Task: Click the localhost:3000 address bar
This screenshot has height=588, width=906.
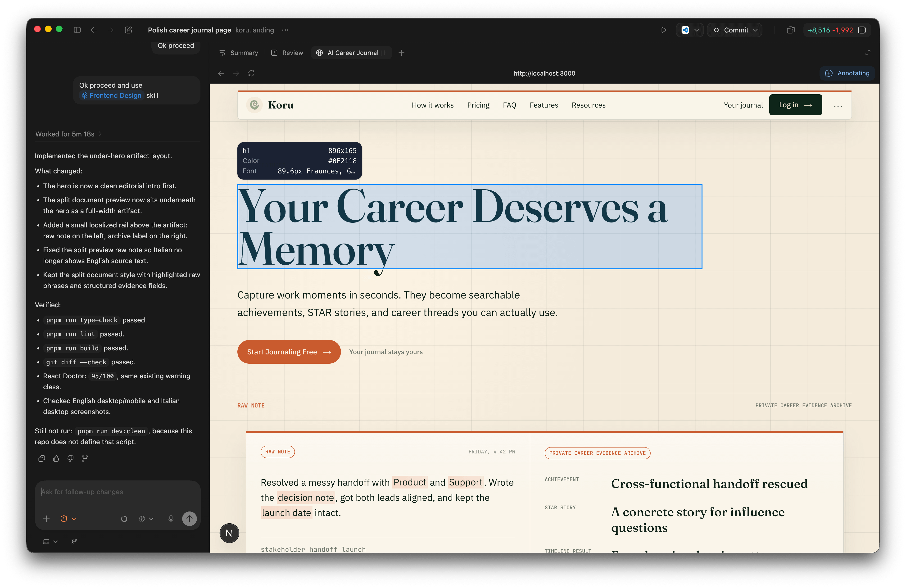Action: tap(544, 73)
